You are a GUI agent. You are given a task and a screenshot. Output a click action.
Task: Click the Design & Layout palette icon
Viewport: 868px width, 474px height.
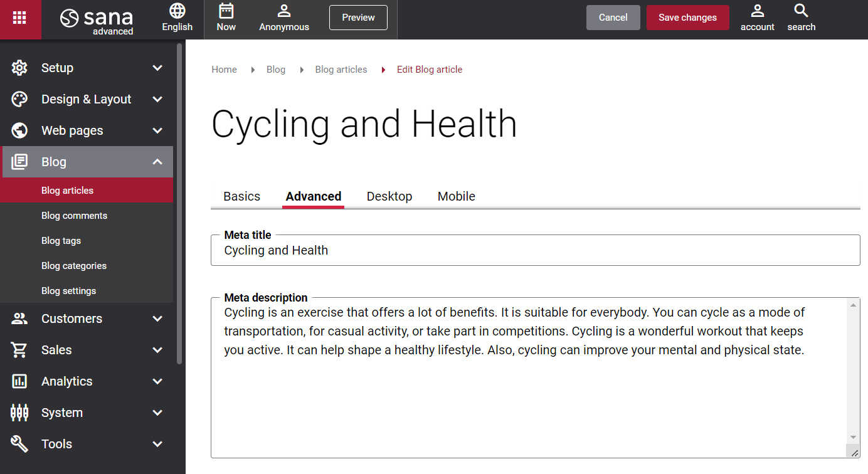point(19,99)
